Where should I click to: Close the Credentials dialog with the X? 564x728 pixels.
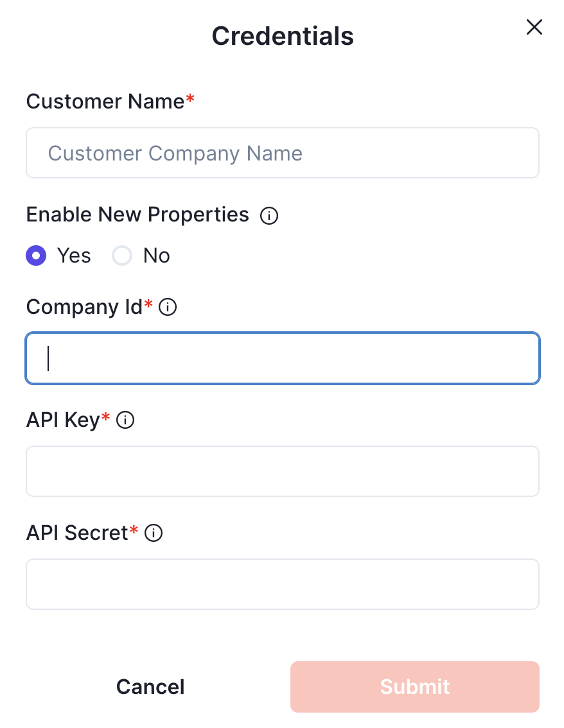click(534, 27)
